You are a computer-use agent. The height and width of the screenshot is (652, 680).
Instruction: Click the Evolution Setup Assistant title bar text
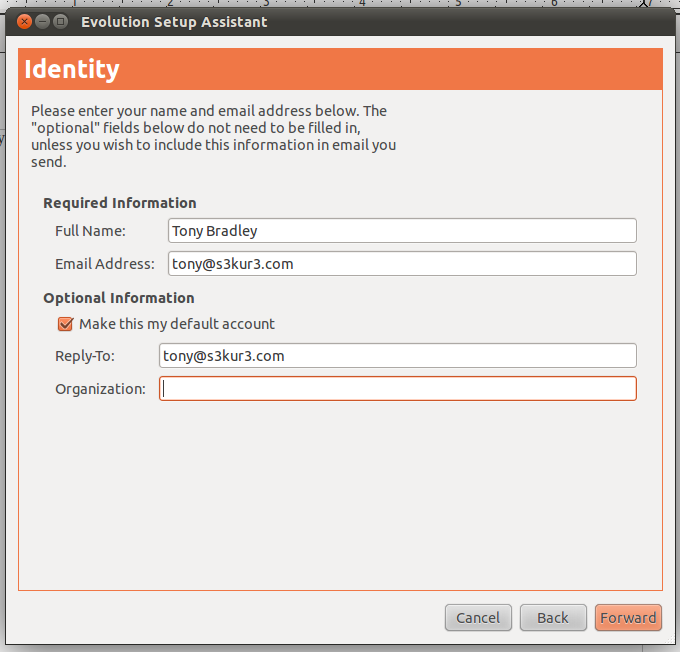(174, 22)
